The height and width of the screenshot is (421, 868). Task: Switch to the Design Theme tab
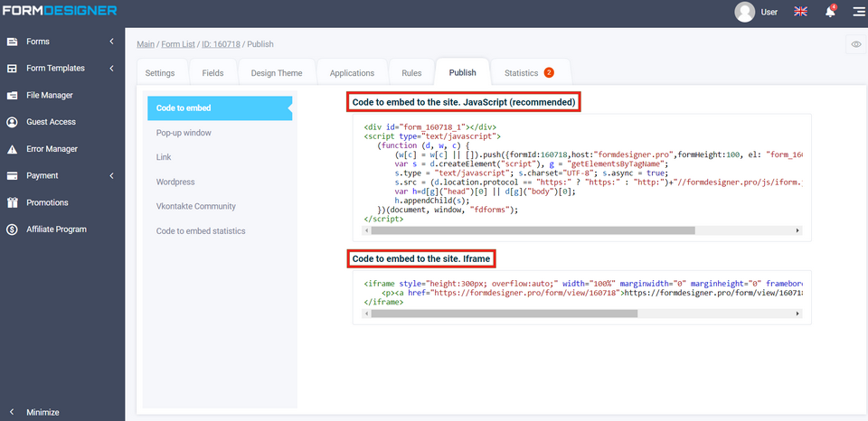pyautogui.click(x=276, y=73)
